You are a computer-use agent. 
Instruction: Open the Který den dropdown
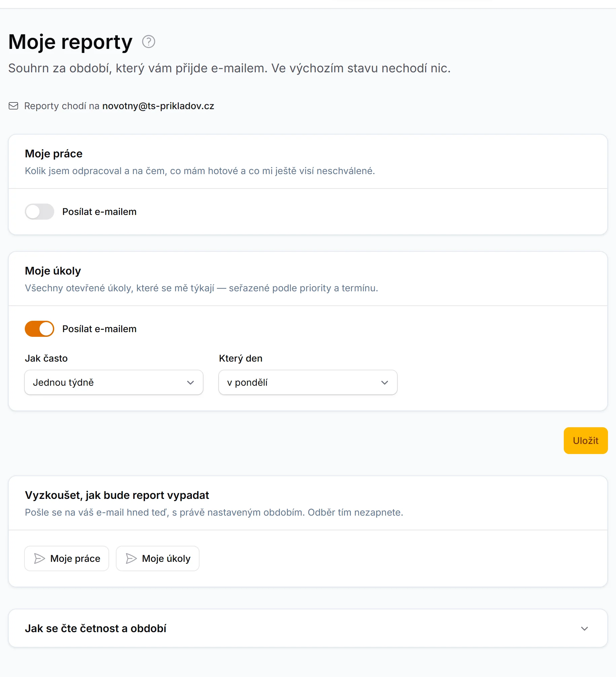(308, 382)
